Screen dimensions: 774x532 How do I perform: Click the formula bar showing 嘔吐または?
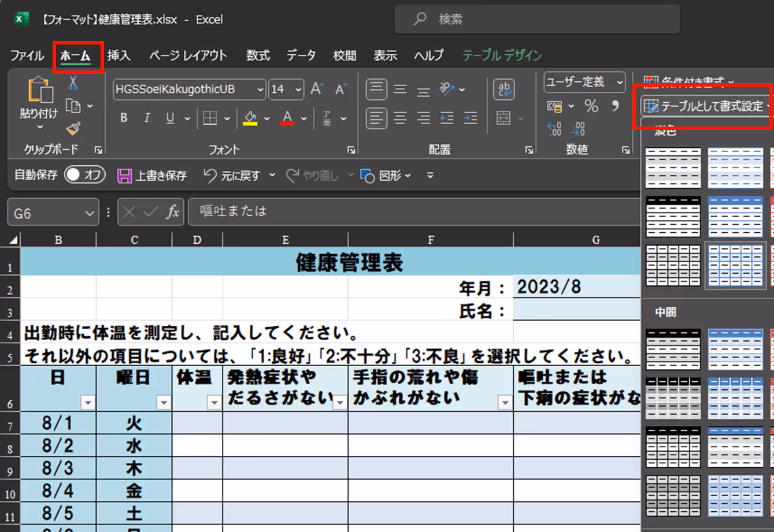(414, 211)
